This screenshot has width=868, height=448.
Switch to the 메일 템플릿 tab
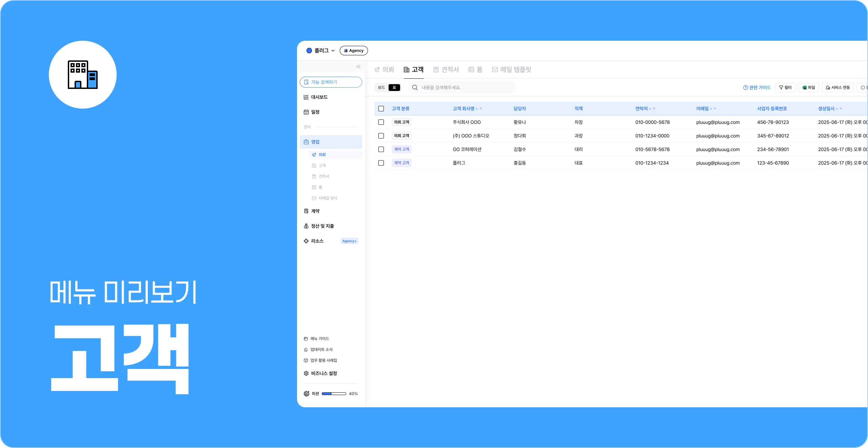tap(512, 70)
